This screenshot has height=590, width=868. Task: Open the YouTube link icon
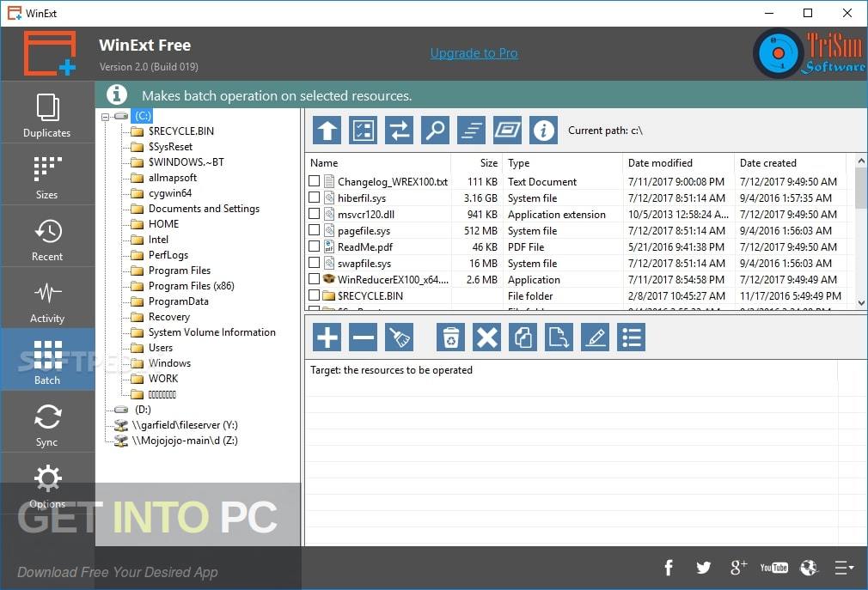(x=773, y=568)
